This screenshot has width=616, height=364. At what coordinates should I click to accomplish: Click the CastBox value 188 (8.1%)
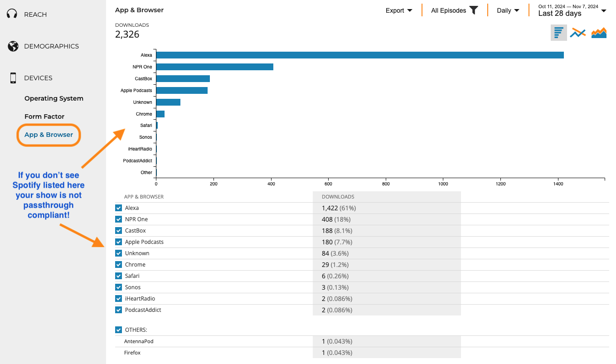[338, 231]
